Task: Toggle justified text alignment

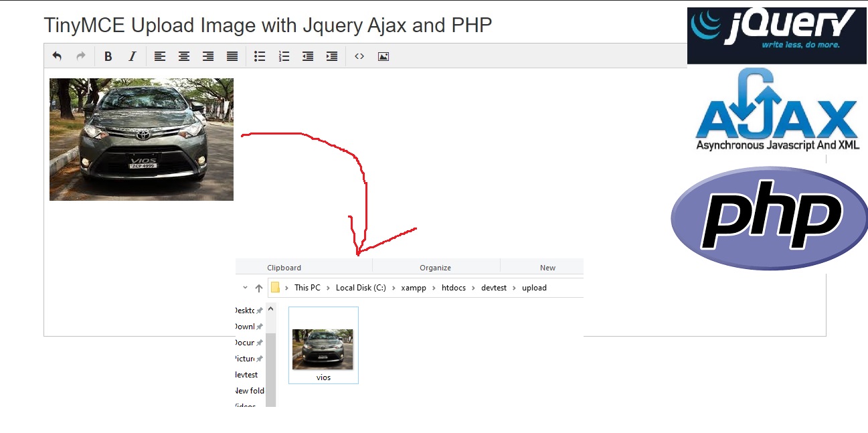Action: point(232,56)
